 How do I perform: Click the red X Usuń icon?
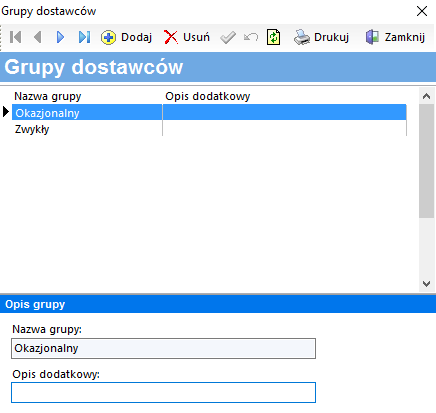click(171, 37)
